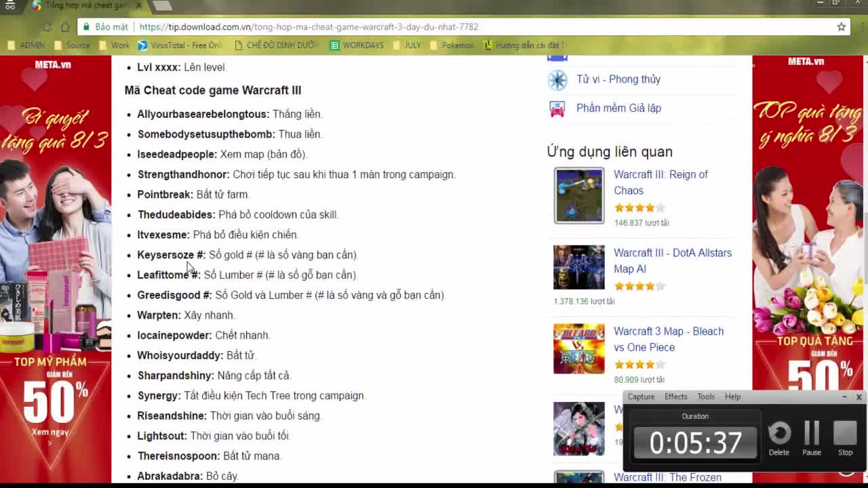Open Warcraft 3 Map - Bleach vs One Piece

click(x=669, y=339)
